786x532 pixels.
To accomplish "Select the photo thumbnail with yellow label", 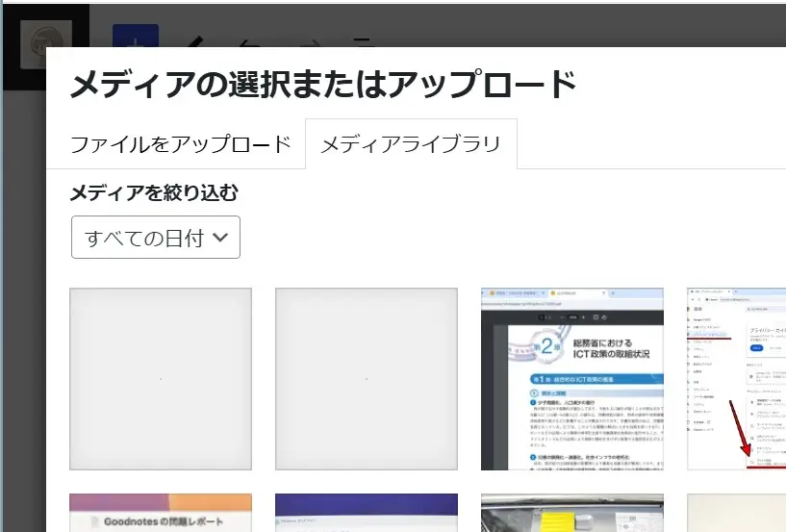I will [572, 513].
